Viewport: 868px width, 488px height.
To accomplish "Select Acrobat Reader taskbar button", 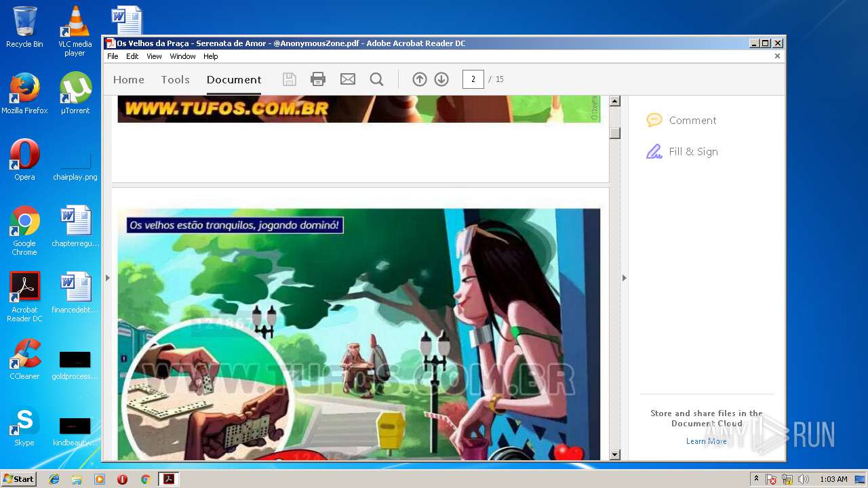I will (x=168, y=479).
